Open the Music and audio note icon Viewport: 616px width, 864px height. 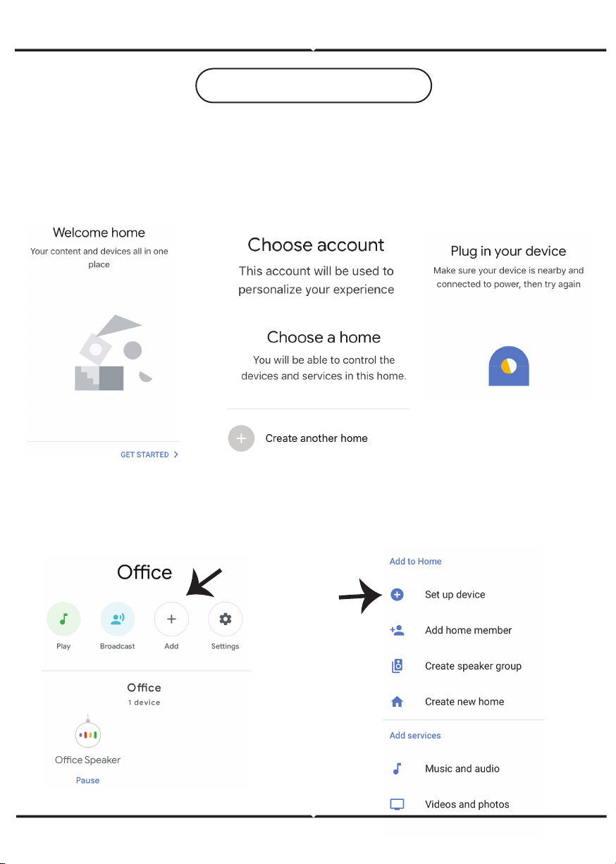(397, 768)
